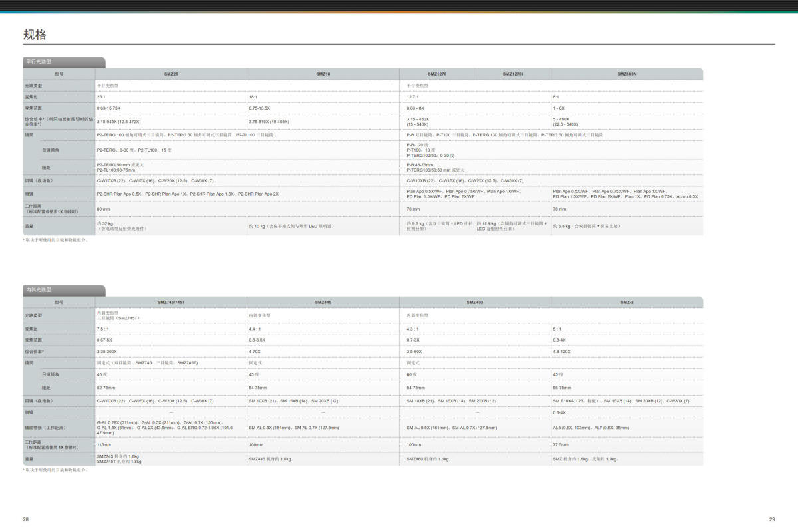
Task: Click the "SMZ1270" column header
Action: point(437,74)
